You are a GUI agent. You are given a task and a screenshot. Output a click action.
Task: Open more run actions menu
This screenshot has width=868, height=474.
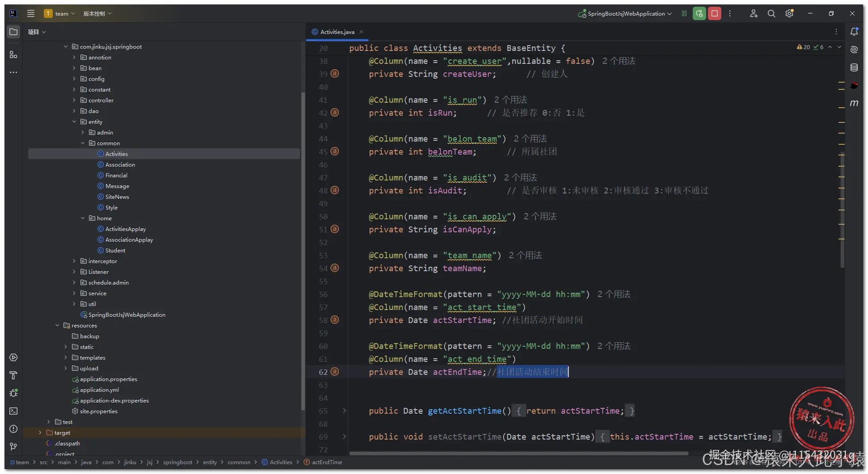[730, 13]
